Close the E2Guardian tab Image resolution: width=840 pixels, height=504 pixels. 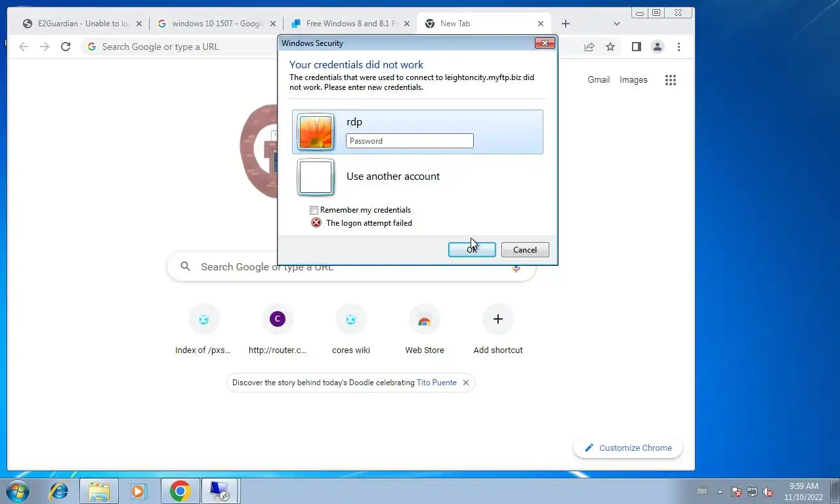click(x=138, y=24)
